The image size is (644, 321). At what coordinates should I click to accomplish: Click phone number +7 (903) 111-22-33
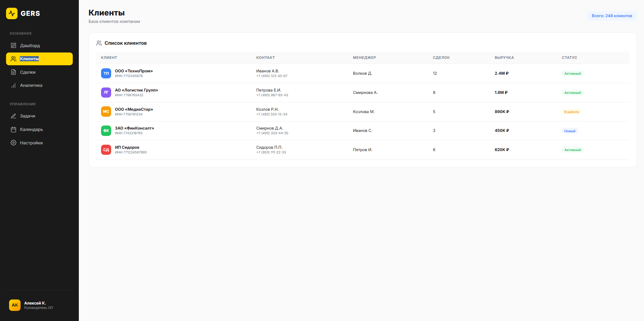pyautogui.click(x=271, y=152)
